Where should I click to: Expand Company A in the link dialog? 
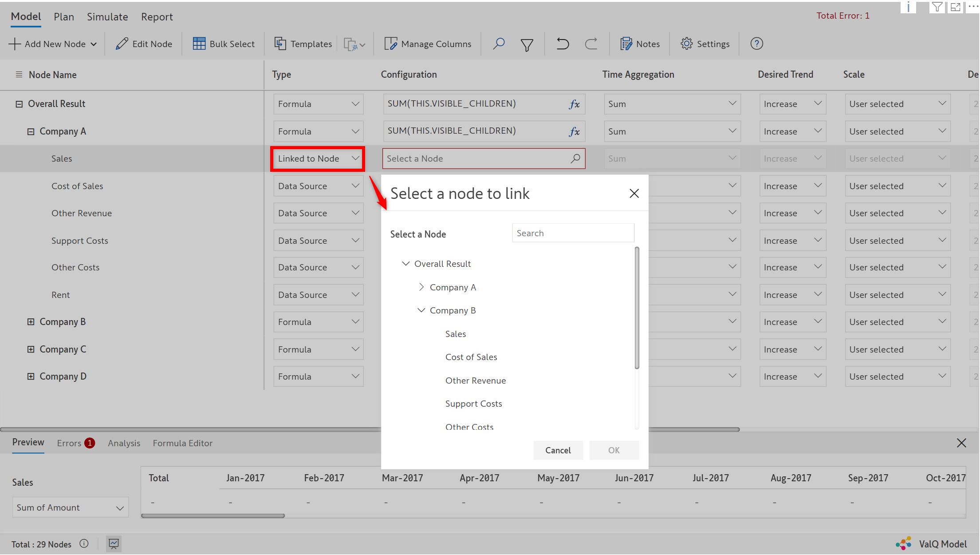point(421,287)
